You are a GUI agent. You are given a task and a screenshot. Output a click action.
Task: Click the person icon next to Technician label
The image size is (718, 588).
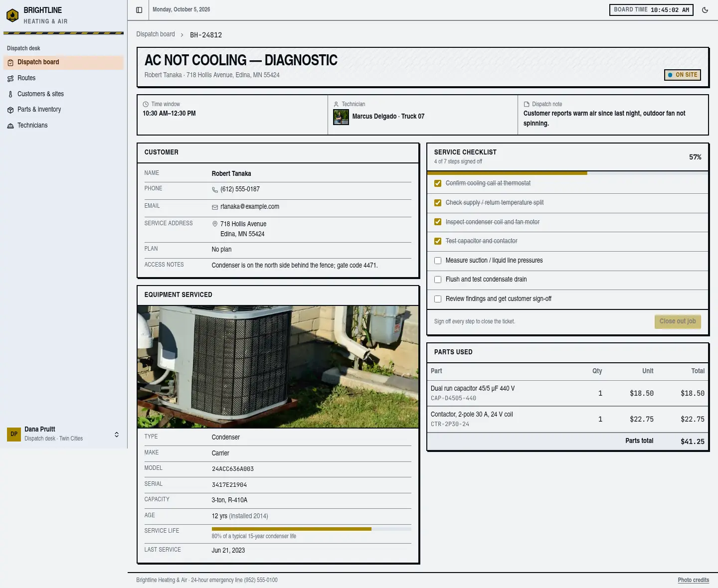pos(336,105)
